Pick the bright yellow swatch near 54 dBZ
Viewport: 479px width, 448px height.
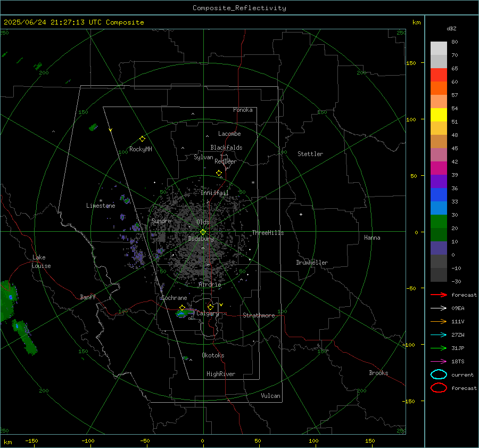tap(439, 115)
